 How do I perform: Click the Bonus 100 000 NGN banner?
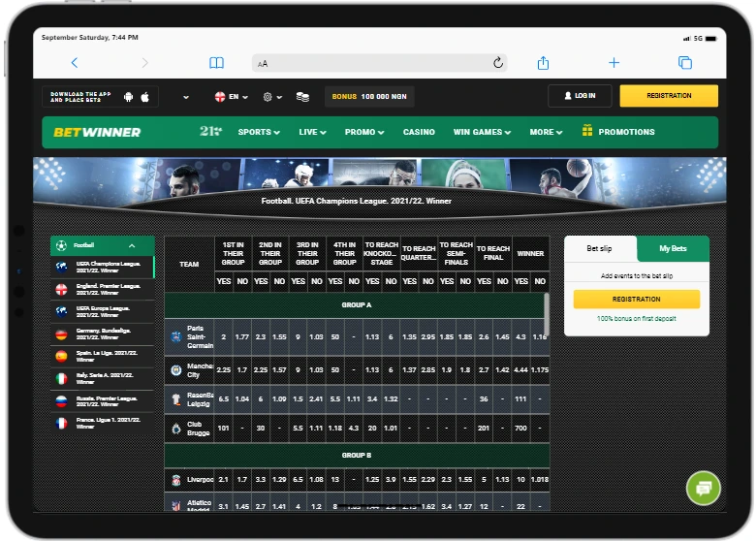click(x=369, y=96)
